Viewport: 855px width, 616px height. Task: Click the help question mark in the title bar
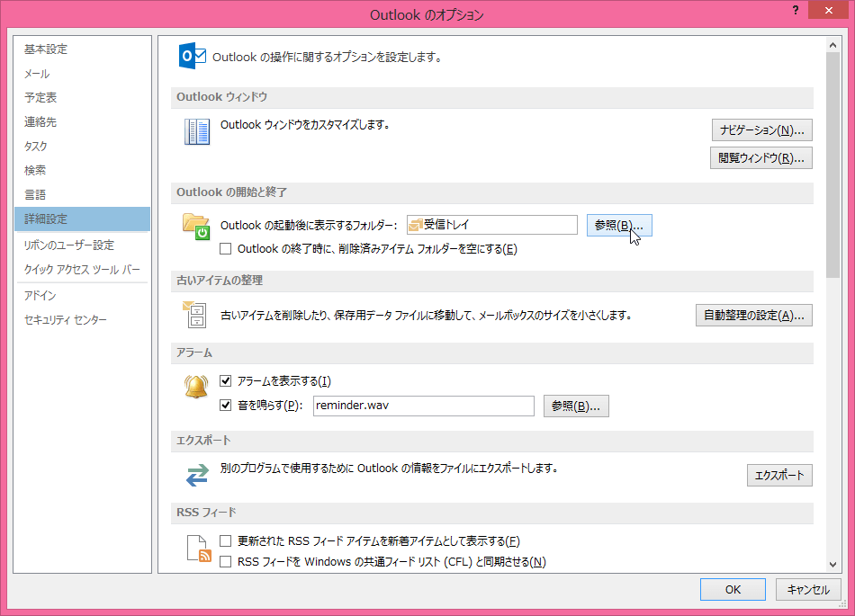(x=796, y=11)
